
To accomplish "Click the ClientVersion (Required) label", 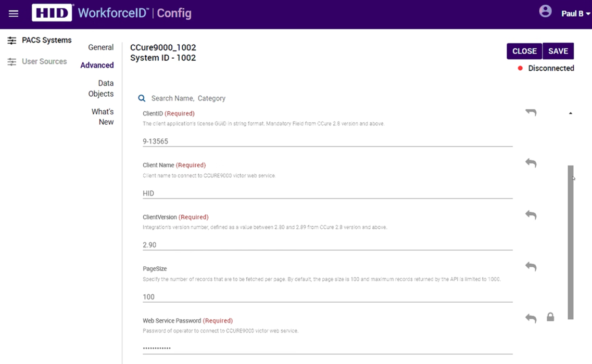I will 175,217.
